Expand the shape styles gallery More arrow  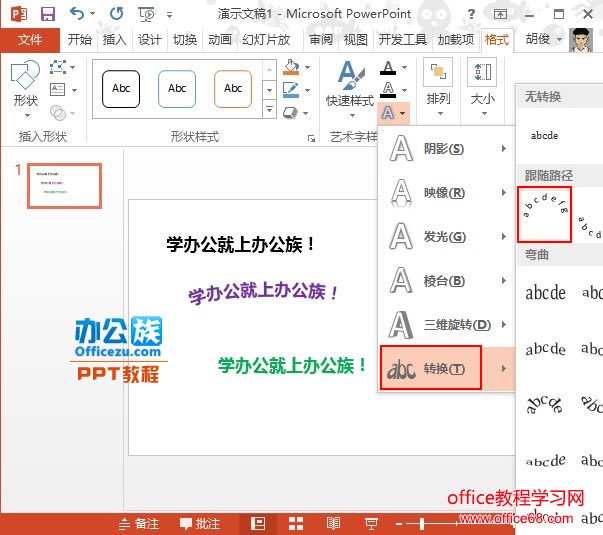tap(269, 110)
